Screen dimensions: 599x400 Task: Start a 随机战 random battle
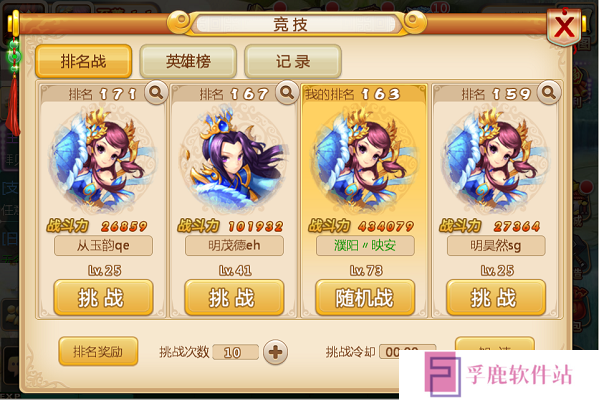tap(365, 298)
